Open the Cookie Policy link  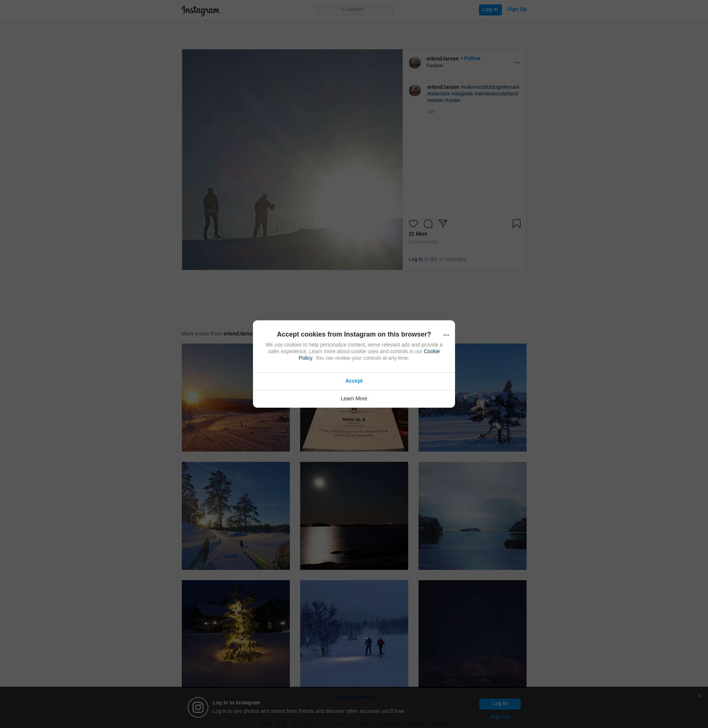[x=431, y=351]
